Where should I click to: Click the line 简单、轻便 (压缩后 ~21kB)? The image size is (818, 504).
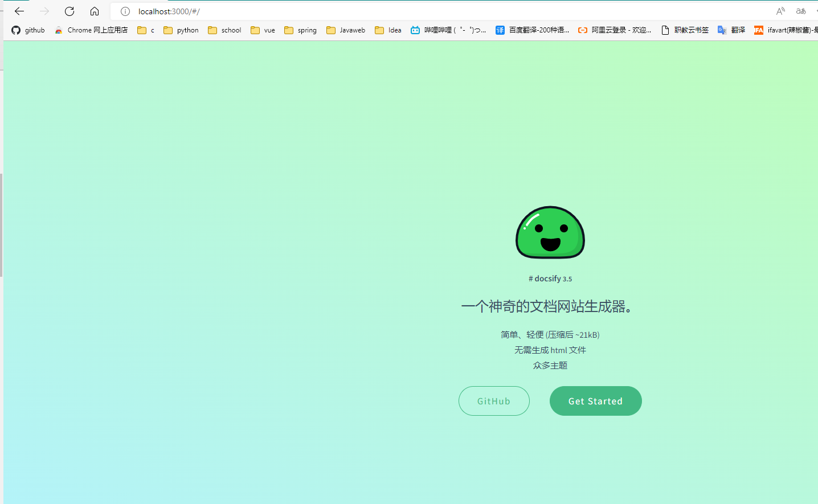(x=550, y=334)
